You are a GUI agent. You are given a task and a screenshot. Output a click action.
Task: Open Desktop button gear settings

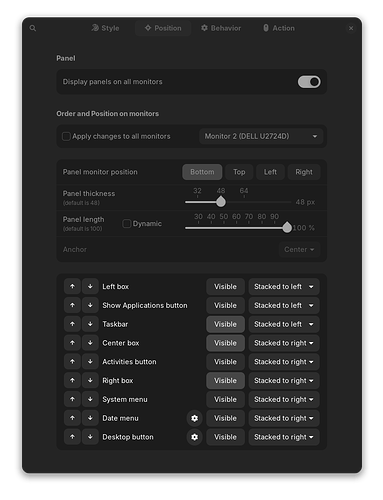pyautogui.click(x=195, y=437)
